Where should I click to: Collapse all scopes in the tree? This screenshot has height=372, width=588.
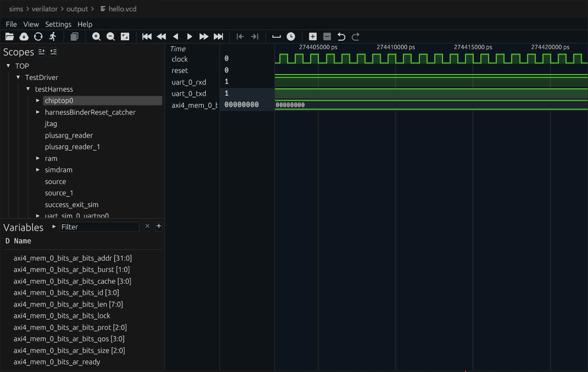click(x=53, y=52)
